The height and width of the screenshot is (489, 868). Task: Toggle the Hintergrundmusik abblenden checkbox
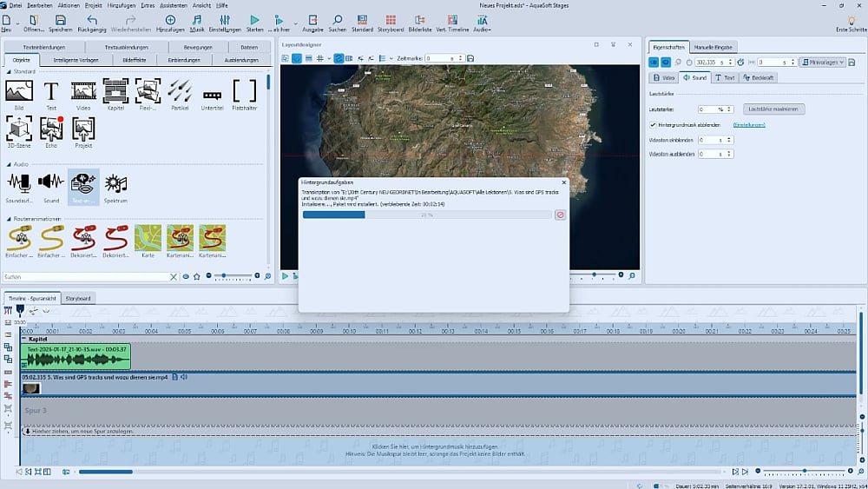[x=653, y=125]
